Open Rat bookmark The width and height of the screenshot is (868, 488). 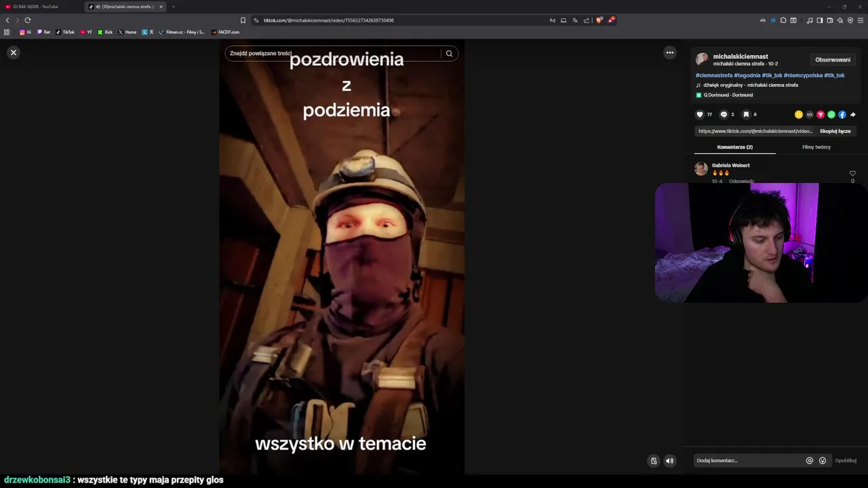click(x=43, y=32)
